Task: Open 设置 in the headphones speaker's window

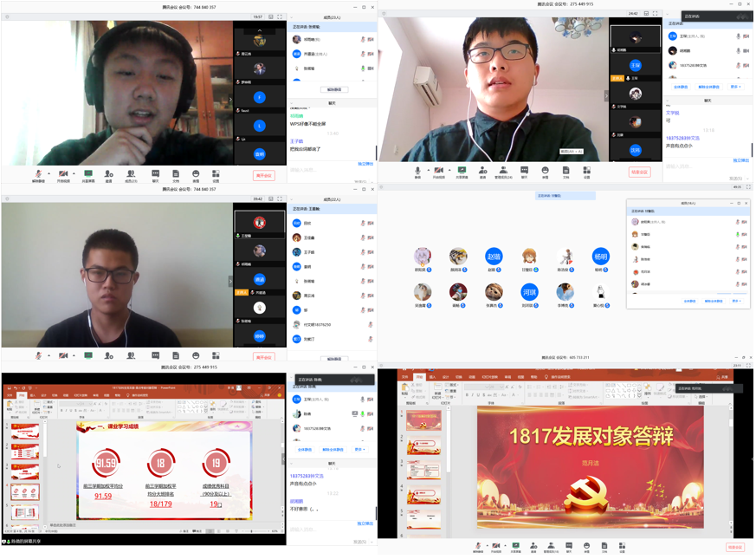Action: [x=216, y=174]
